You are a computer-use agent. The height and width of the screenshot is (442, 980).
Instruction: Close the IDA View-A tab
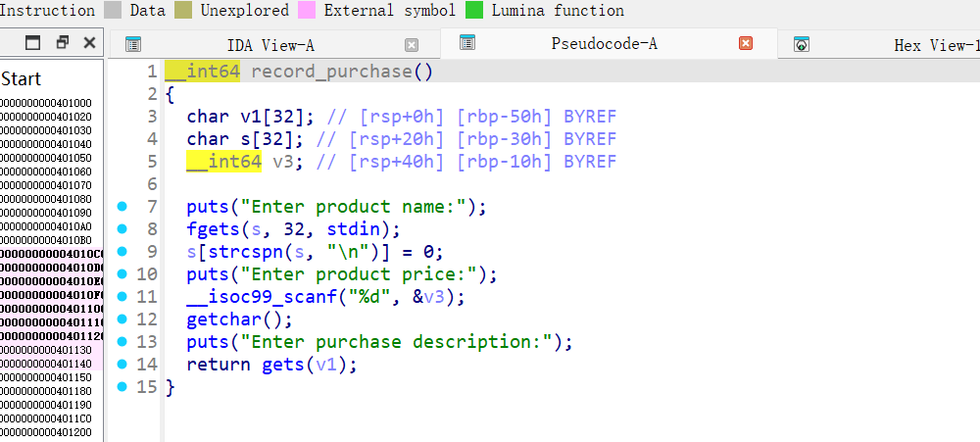412,45
